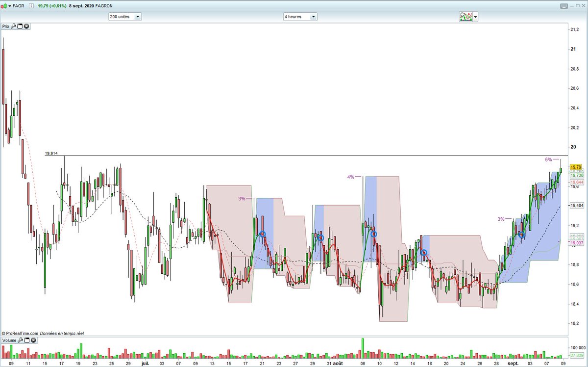Expand the arrow beside the indicators icon

coord(475,17)
